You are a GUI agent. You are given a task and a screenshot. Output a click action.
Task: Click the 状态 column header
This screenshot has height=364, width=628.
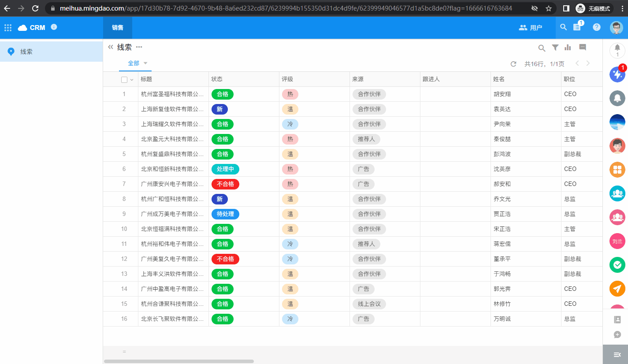(x=217, y=79)
